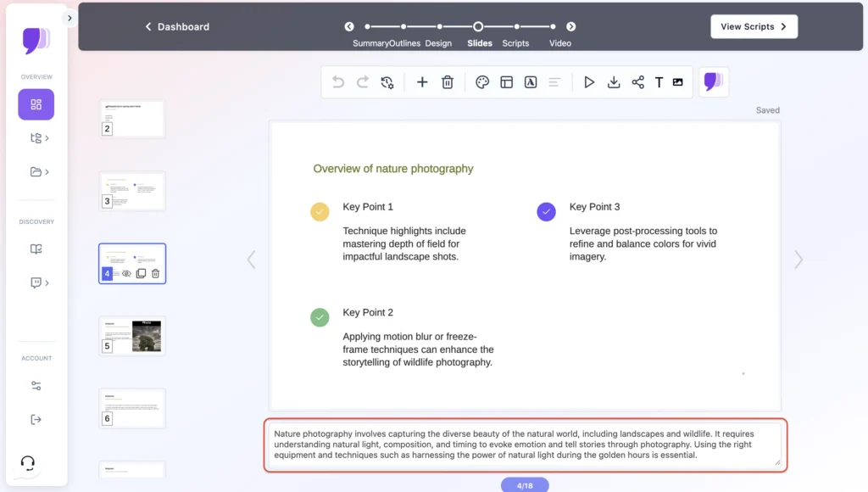The width and height of the screenshot is (868, 492).
Task: Change slide layout icon
Action: click(507, 82)
